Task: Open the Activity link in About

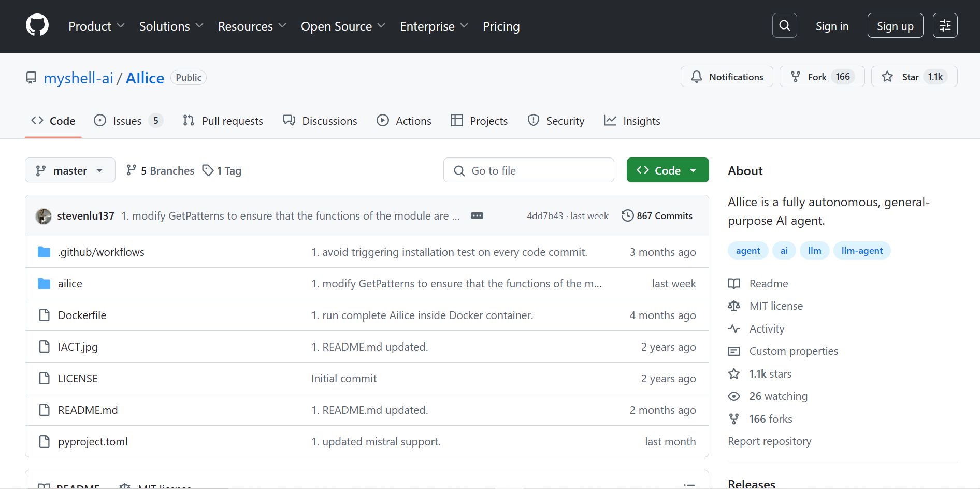Action: point(756,329)
